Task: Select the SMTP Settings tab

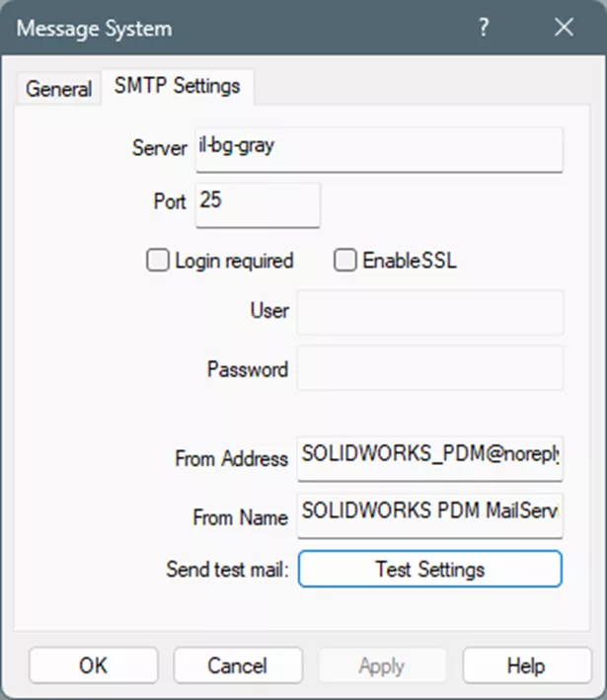Action: [x=178, y=86]
